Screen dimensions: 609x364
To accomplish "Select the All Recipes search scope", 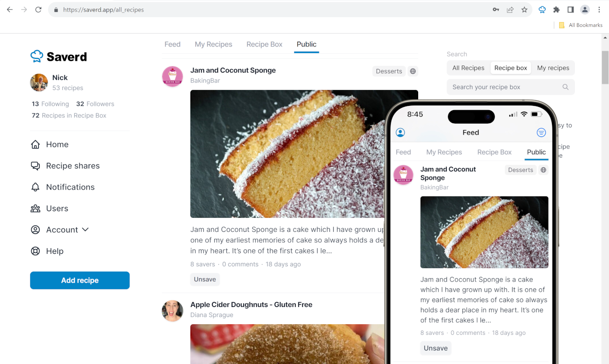I will click(x=468, y=68).
